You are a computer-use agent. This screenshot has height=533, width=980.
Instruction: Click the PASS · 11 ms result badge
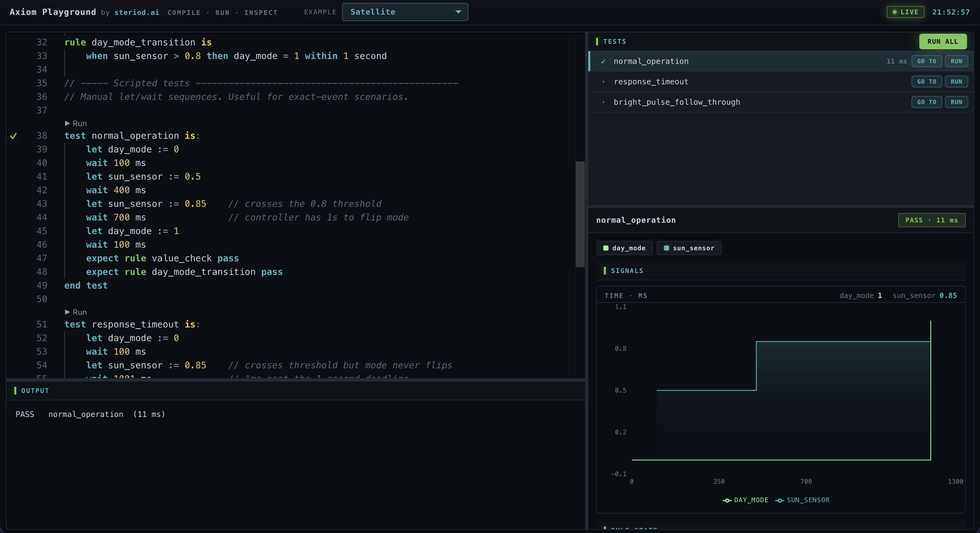(x=931, y=220)
